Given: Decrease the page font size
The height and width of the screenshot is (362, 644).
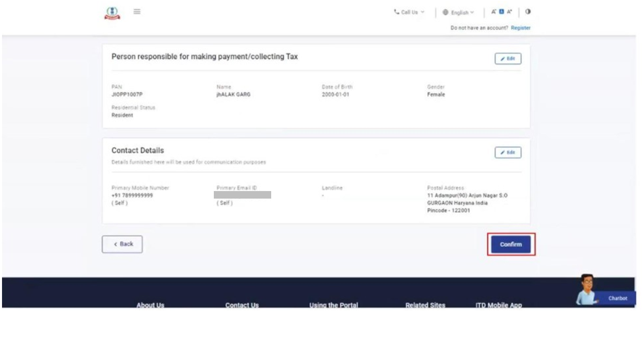Looking at the screenshot, I should (x=494, y=12).
